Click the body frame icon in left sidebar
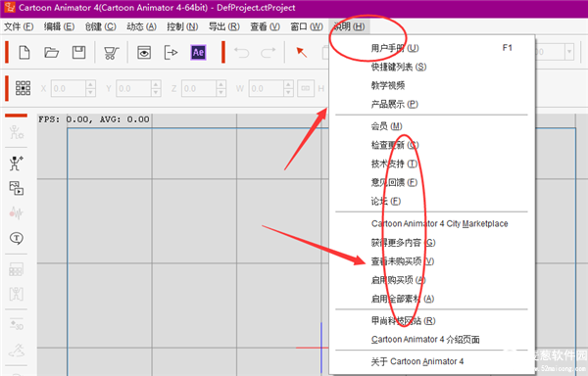Screen dimensions: 588x376 (16, 294)
